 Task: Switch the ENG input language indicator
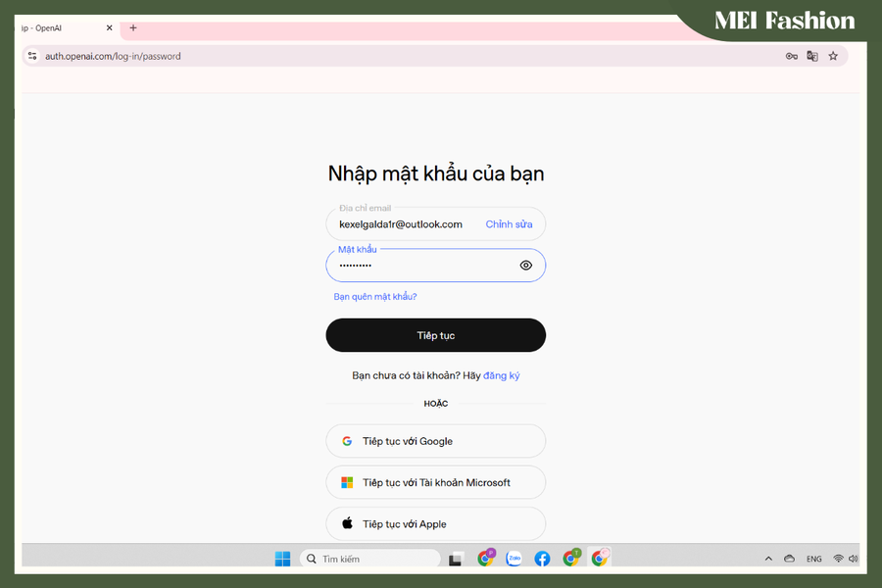814,559
